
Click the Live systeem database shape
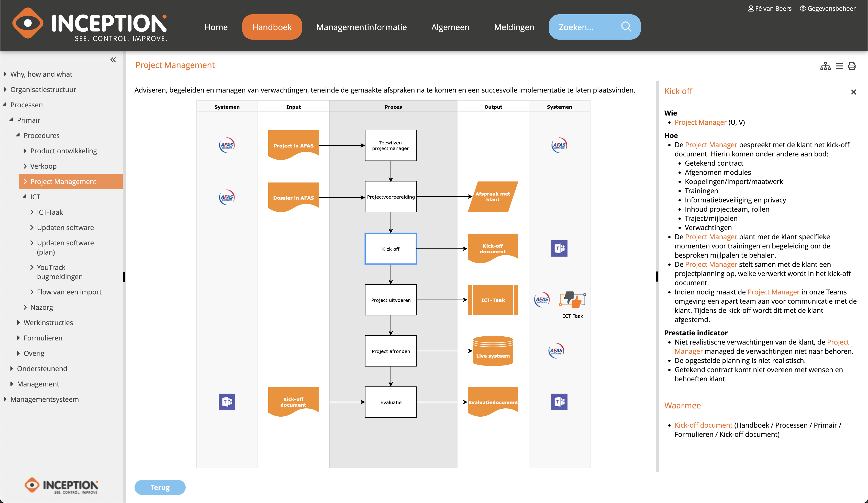pos(493,350)
